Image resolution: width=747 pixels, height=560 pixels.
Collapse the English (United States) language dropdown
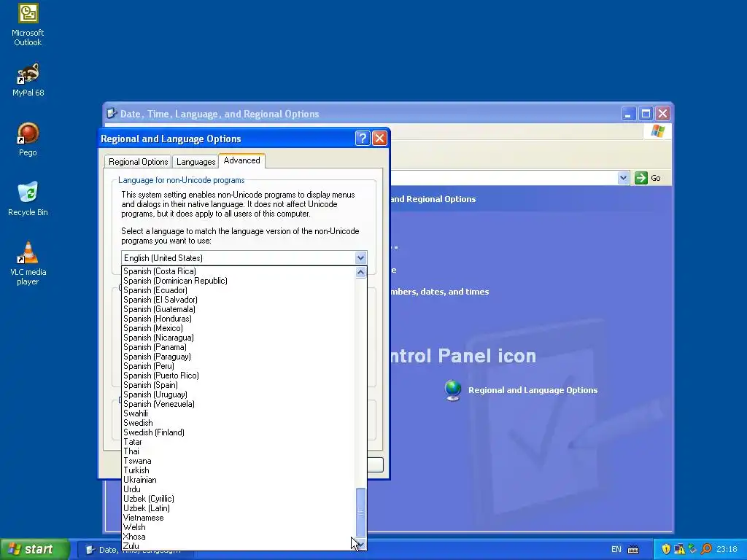pyautogui.click(x=360, y=258)
